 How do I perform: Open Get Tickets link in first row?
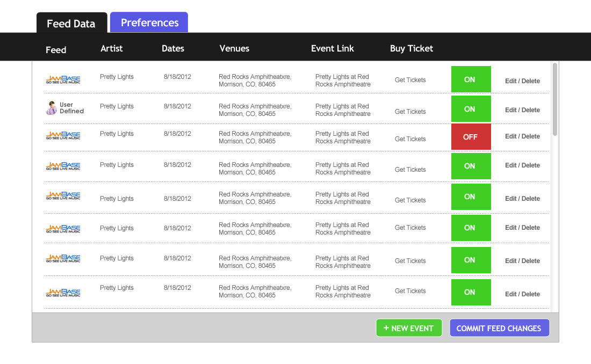click(x=410, y=80)
